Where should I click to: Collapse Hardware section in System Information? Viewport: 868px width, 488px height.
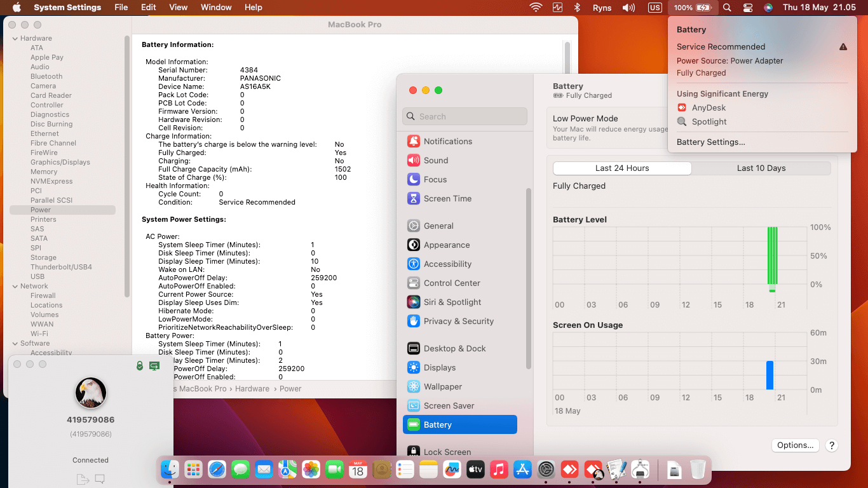pyautogui.click(x=15, y=38)
